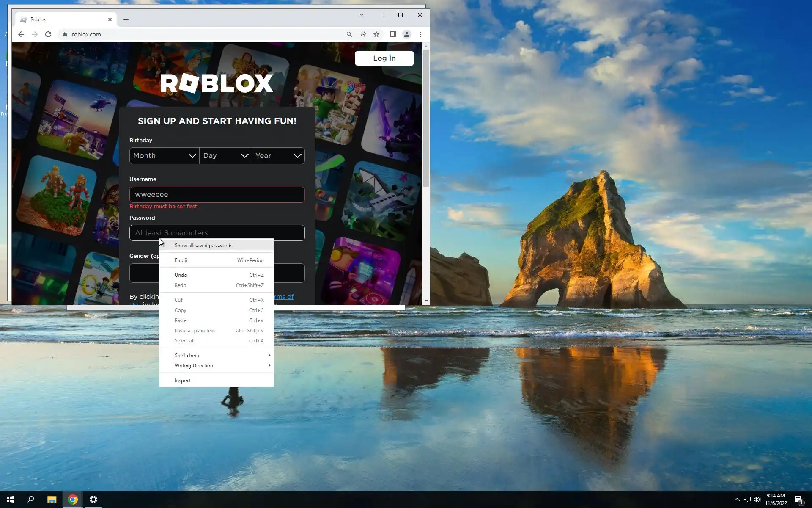
Task: Choose Show all saved passwords
Action: [x=203, y=246]
